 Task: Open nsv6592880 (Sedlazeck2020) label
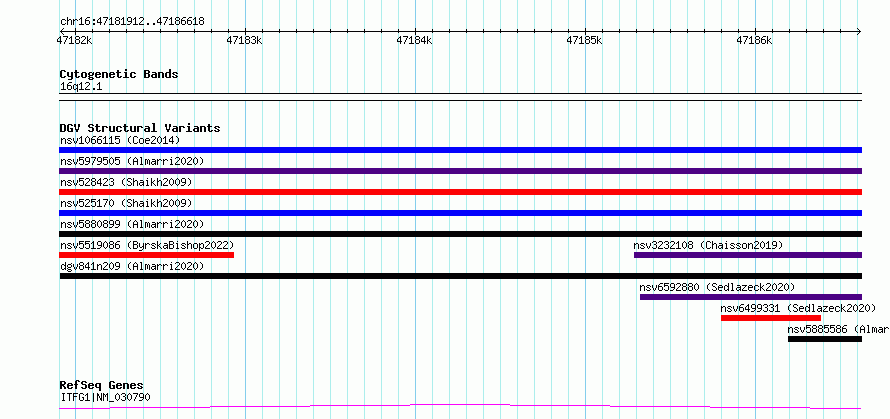tap(717, 287)
